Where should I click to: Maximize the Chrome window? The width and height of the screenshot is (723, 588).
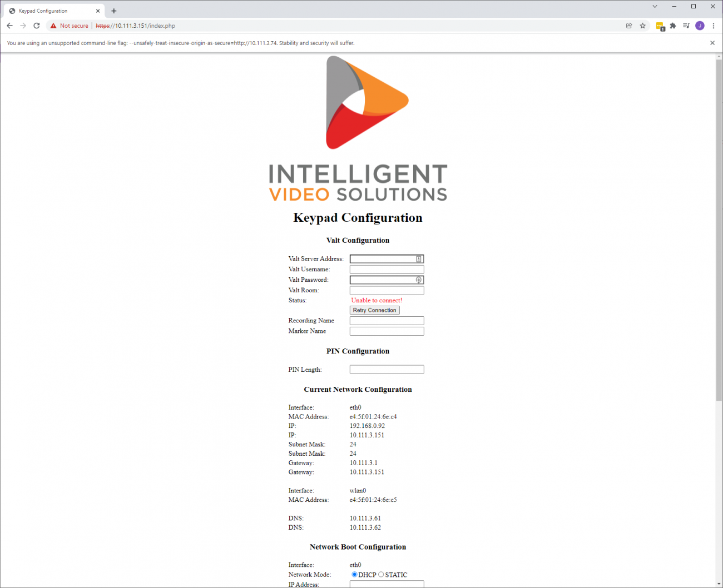694,7
